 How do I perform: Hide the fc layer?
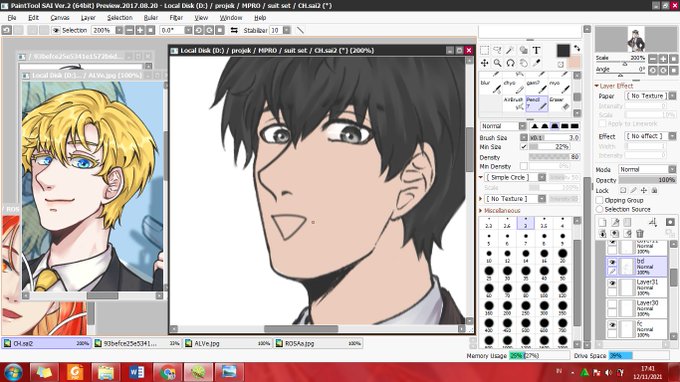(x=612, y=325)
